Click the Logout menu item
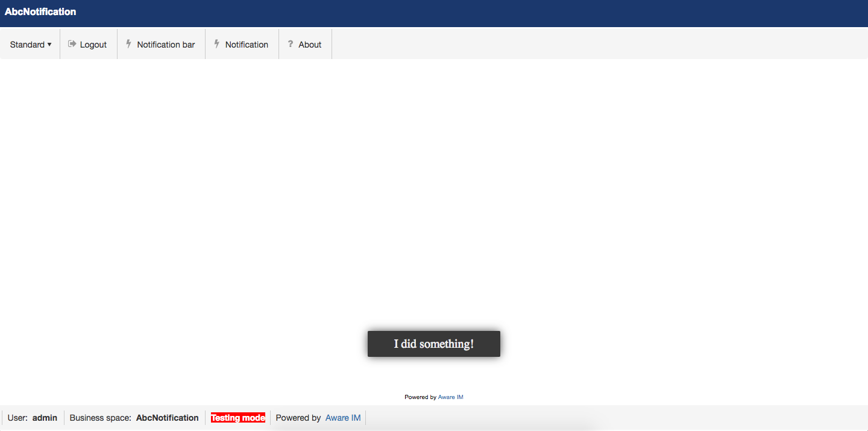The width and height of the screenshot is (868, 431). (88, 45)
